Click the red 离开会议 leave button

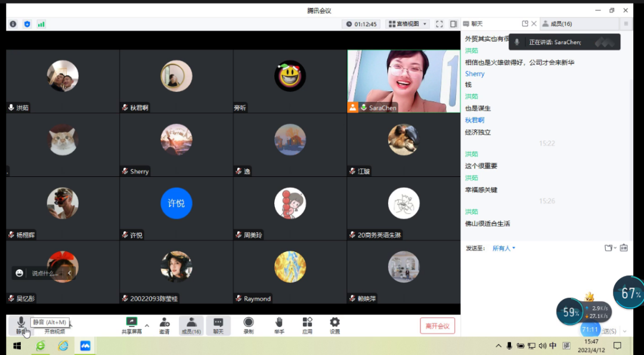437,326
